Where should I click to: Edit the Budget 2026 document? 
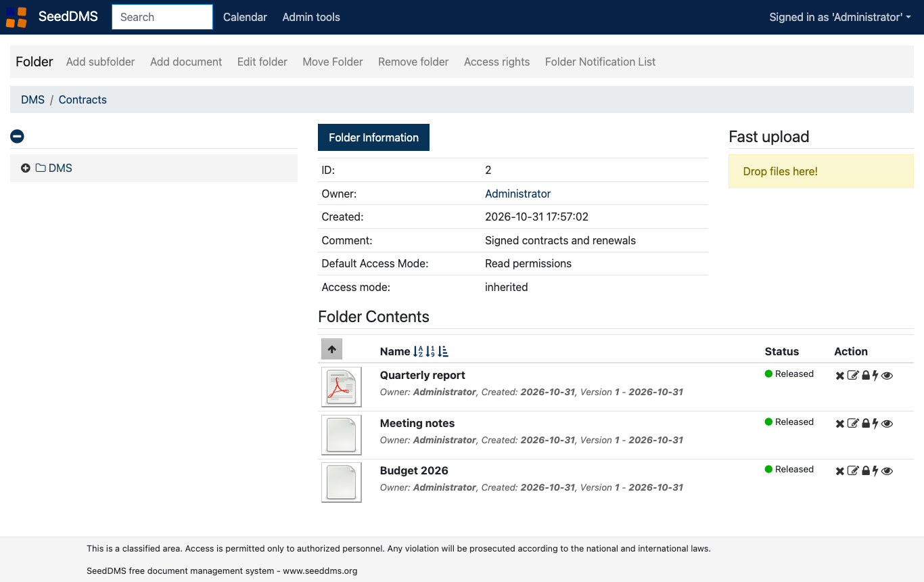853,471
